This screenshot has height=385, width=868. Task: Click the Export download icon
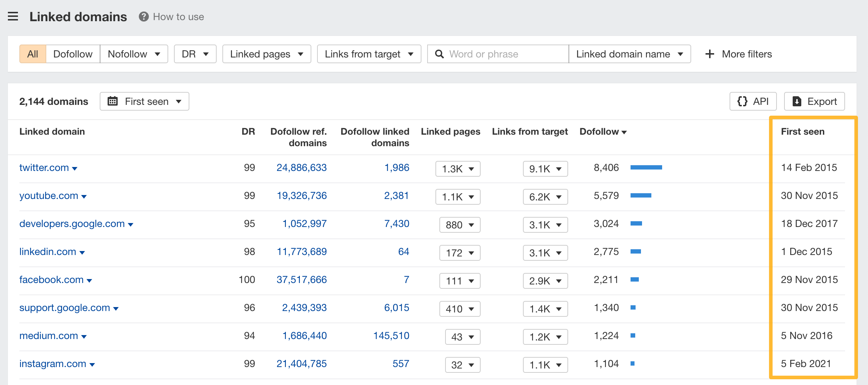coord(797,101)
